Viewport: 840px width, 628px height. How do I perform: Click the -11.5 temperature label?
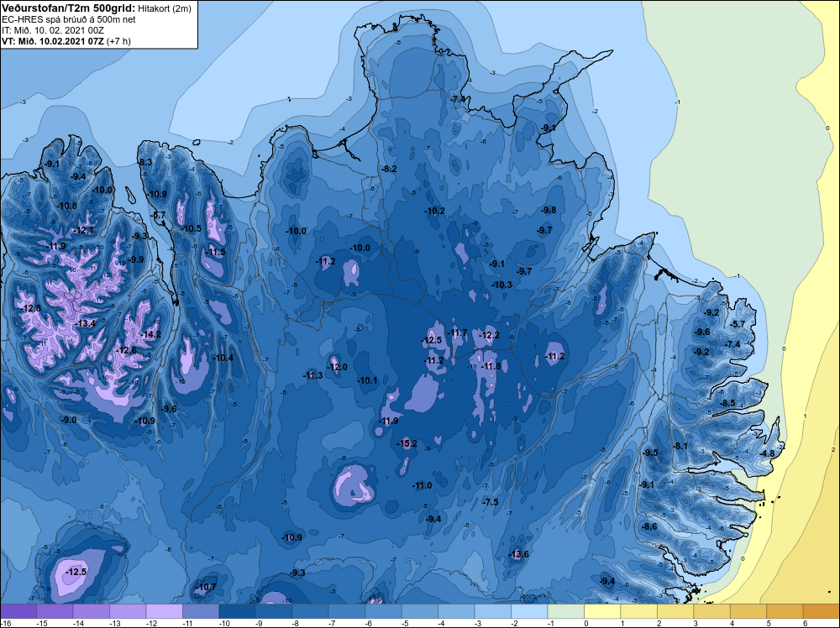(215, 252)
